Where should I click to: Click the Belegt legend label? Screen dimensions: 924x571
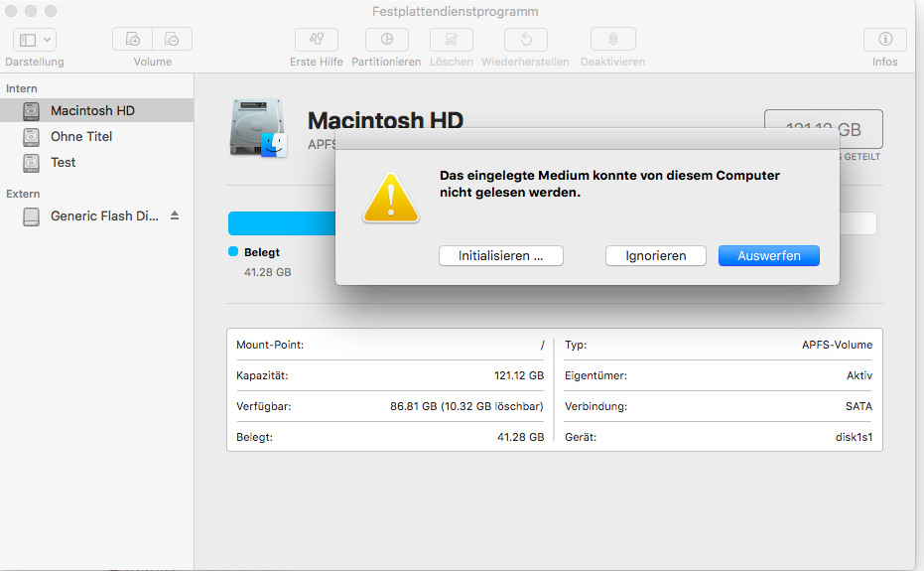262,252
